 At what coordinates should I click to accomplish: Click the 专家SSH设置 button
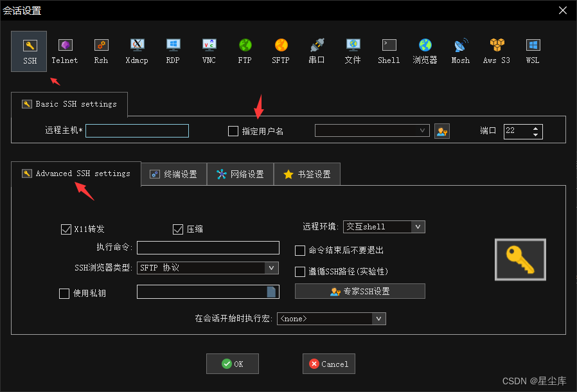click(359, 291)
